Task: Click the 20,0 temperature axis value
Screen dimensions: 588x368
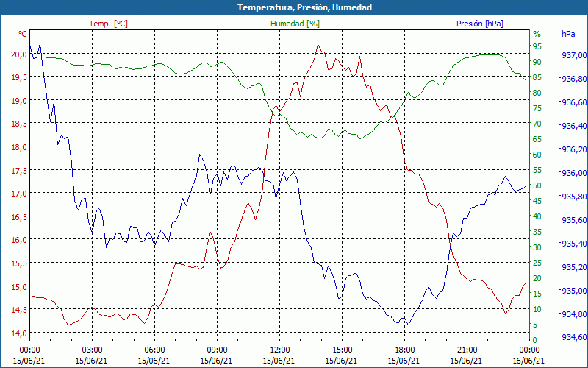Action: 19,54
